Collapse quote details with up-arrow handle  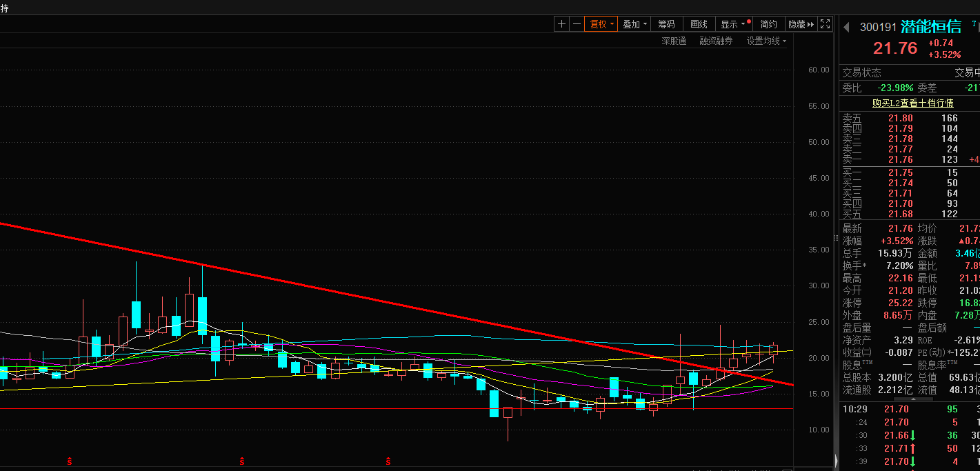[912, 399]
